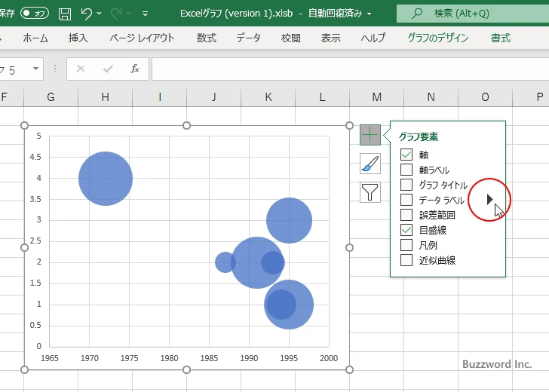Open the ヘルプ ribbon tab
The width and height of the screenshot is (549, 392).
pyautogui.click(x=373, y=38)
